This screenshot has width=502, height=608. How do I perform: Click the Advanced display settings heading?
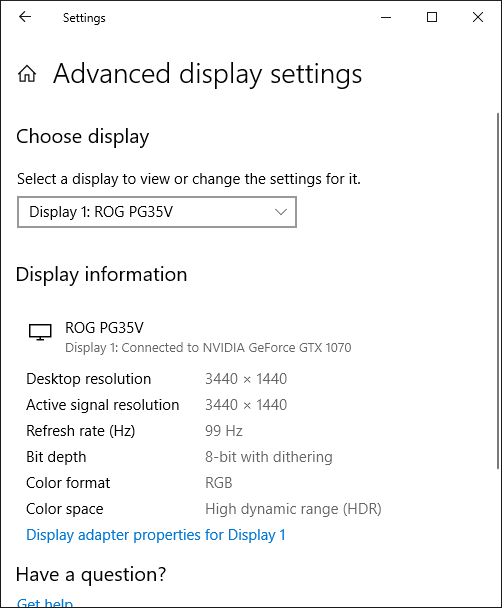pyautogui.click(x=207, y=74)
